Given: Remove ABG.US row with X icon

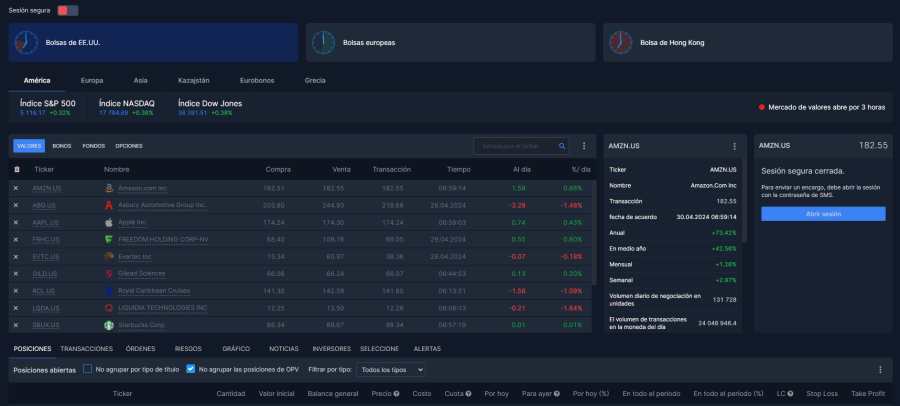Looking at the screenshot, I should [16, 205].
